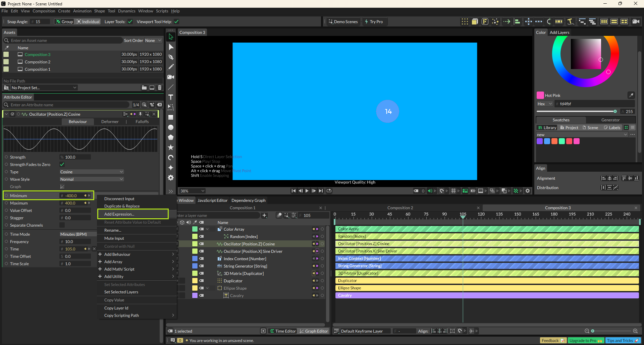Image resolution: width=644 pixels, height=345 pixels.
Task: Toggle the Strength Fades to Zero checkbox
Action: [62, 165]
